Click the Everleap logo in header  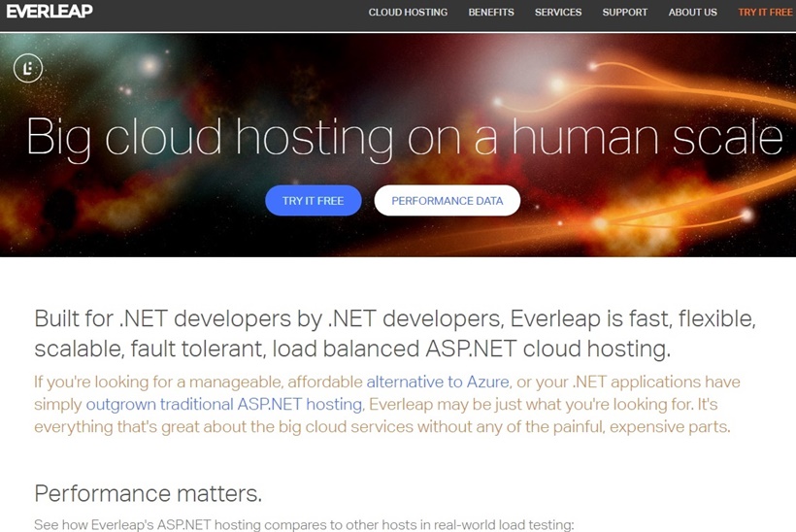tap(50, 12)
